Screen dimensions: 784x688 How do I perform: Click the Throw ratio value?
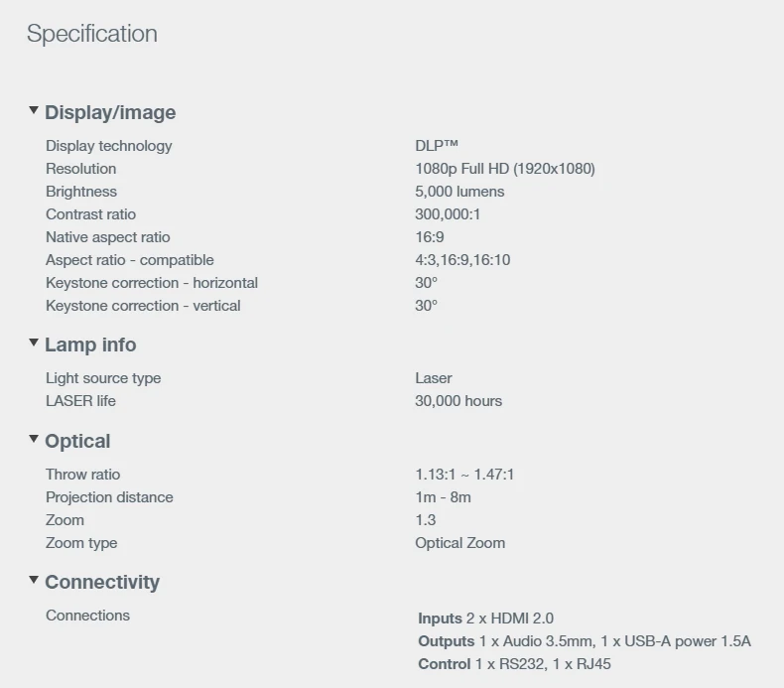coord(464,475)
